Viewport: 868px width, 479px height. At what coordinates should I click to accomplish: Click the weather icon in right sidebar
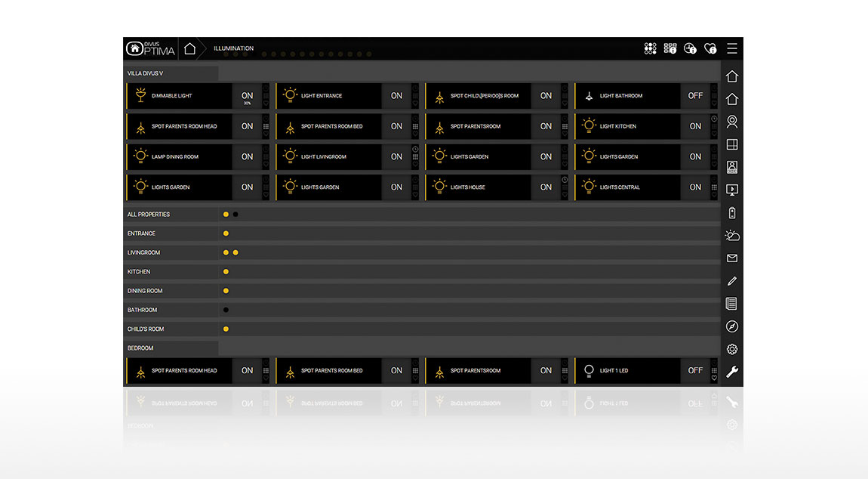(x=731, y=236)
